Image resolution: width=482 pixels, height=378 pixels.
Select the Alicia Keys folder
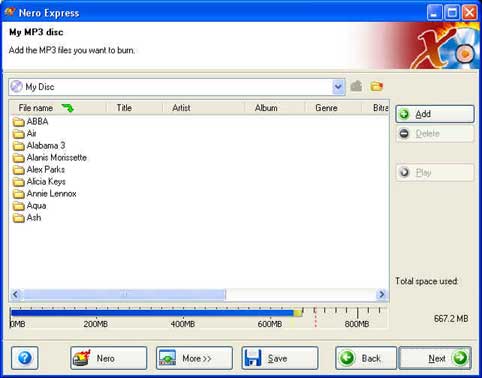39,182
